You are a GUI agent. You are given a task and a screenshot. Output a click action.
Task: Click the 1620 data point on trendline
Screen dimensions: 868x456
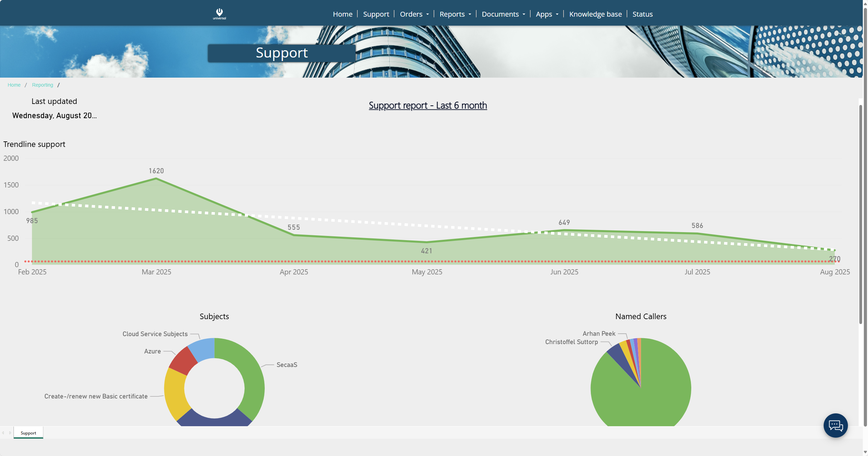click(156, 178)
